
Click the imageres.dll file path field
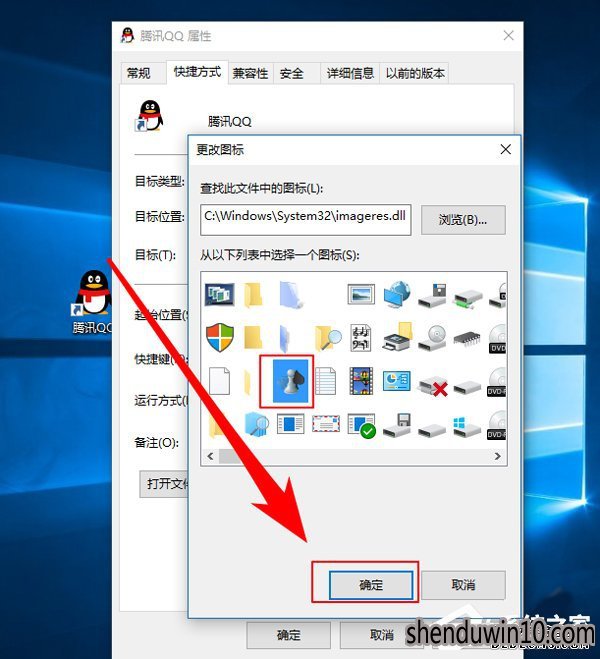[x=305, y=220]
